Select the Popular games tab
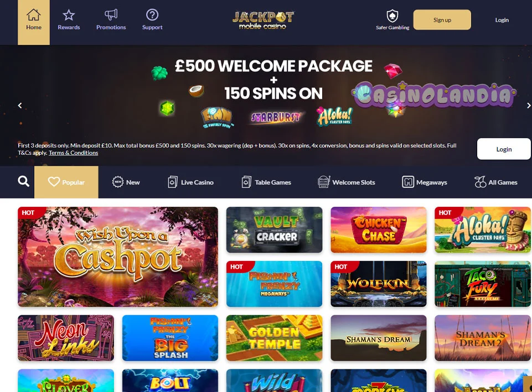The width and height of the screenshot is (532, 392). [66, 182]
